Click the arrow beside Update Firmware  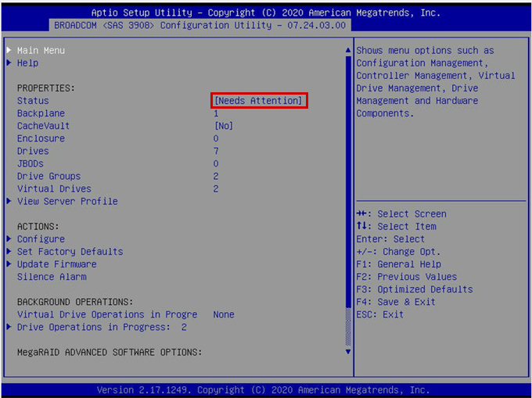[x=9, y=264]
